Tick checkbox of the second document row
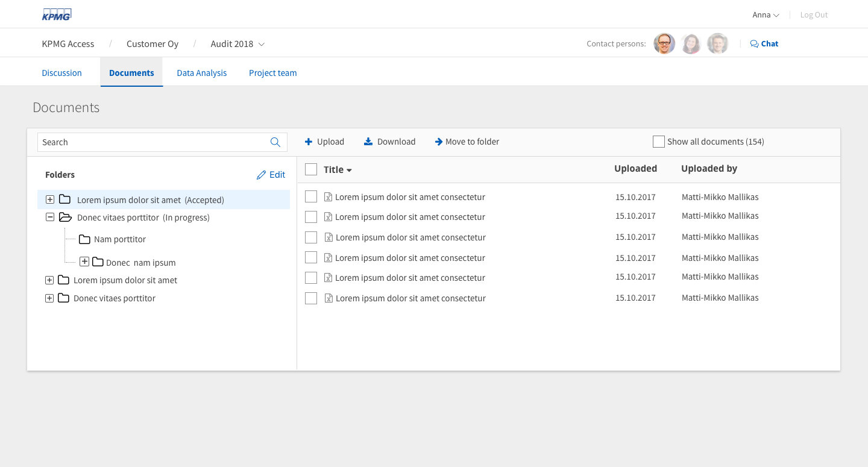This screenshot has height=467, width=868. click(311, 216)
